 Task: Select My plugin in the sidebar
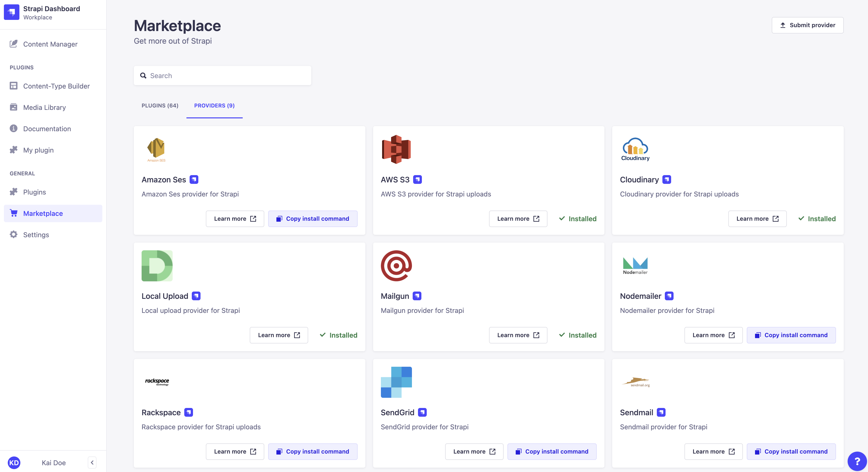pos(38,150)
